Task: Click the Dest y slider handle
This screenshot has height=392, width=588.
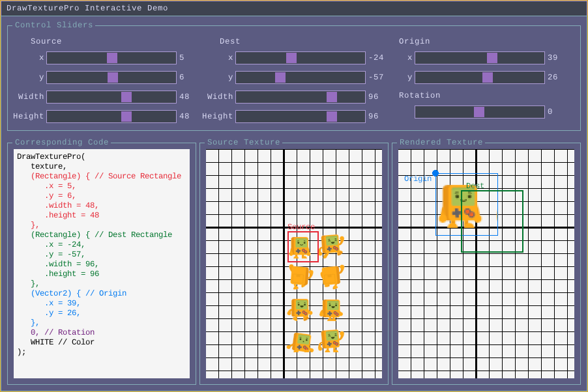Action: [280, 77]
